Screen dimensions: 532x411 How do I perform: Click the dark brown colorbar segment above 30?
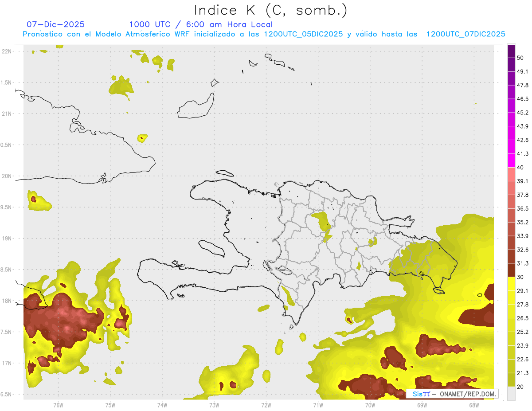511,270
